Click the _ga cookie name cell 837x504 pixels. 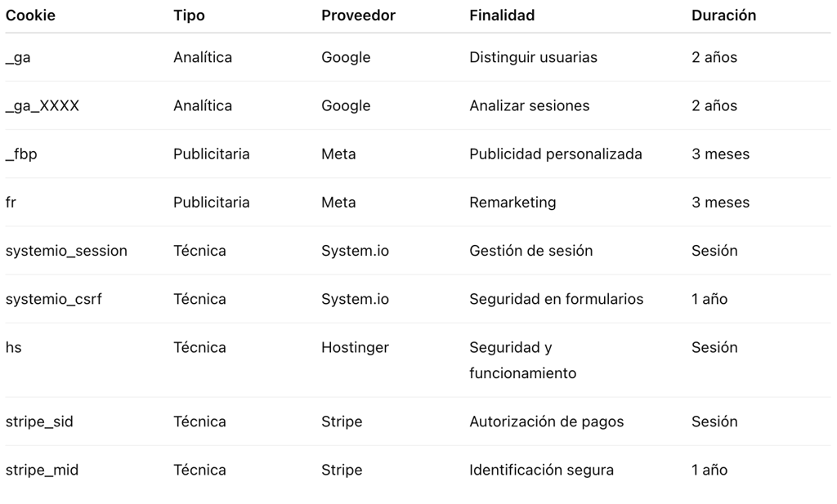(x=18, y=57)
